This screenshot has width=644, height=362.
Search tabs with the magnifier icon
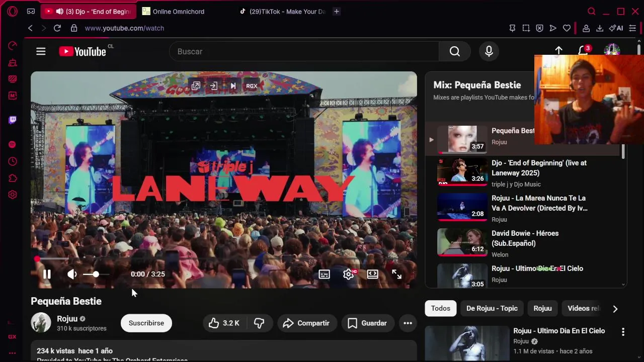pos(592,11)
